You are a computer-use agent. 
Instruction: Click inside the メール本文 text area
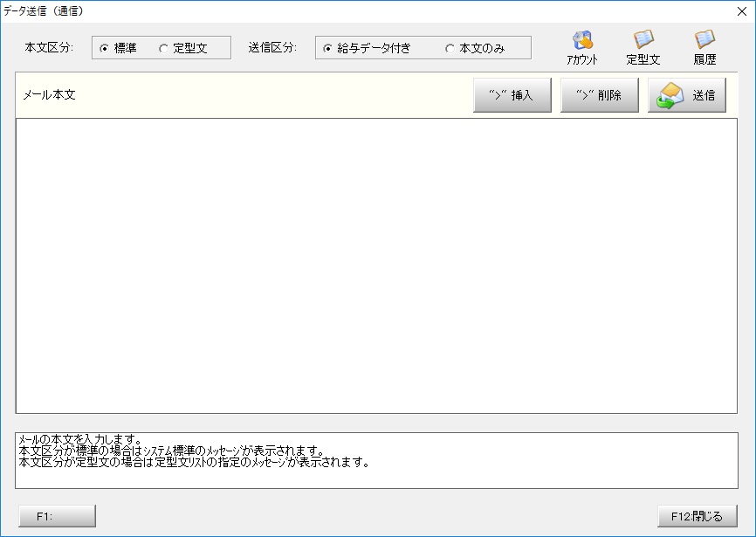pyautogui.click(x=376, y=265)
